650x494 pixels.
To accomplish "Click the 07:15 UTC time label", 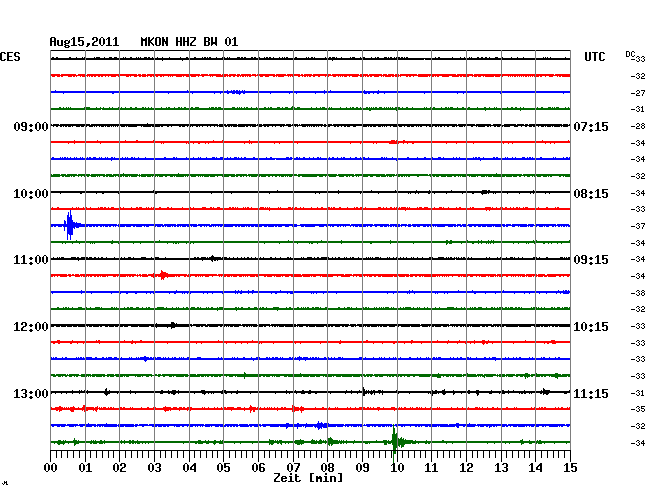I will point(591,126).
